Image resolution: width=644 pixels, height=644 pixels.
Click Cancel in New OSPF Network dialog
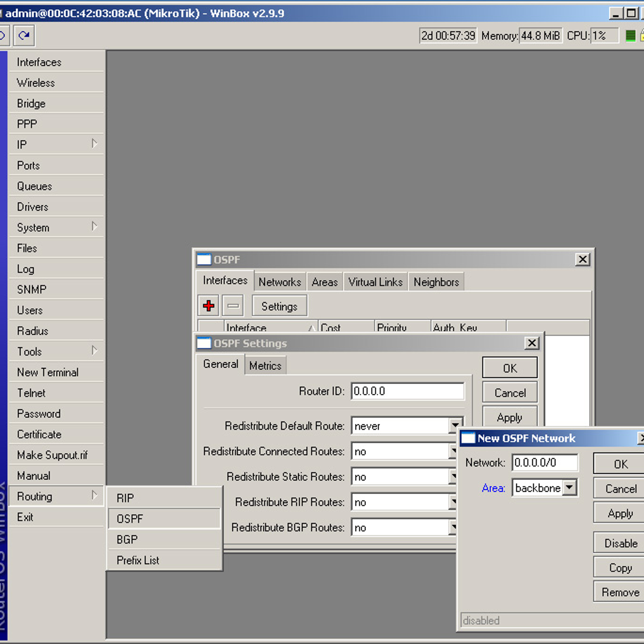tap(620, 489)
